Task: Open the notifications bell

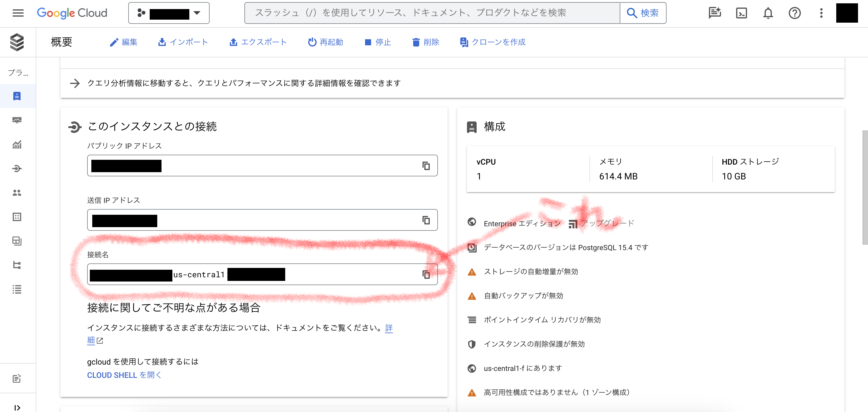Action: tap(768, 13)
